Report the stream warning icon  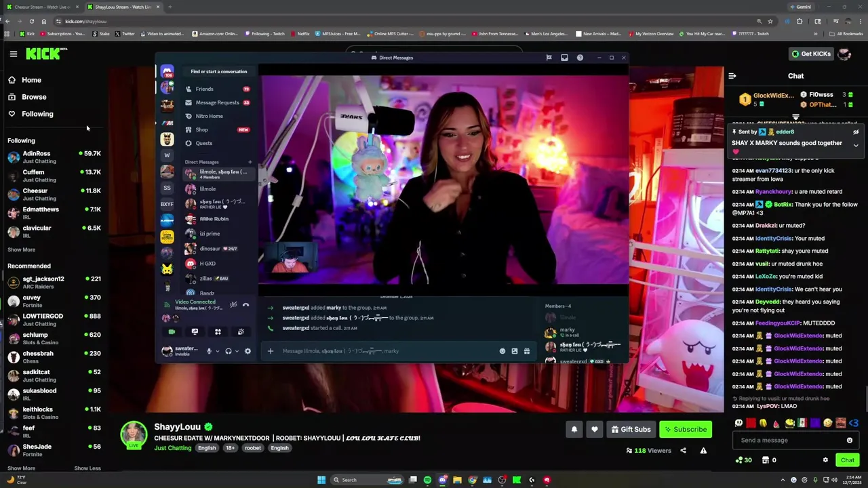[703, 451]
